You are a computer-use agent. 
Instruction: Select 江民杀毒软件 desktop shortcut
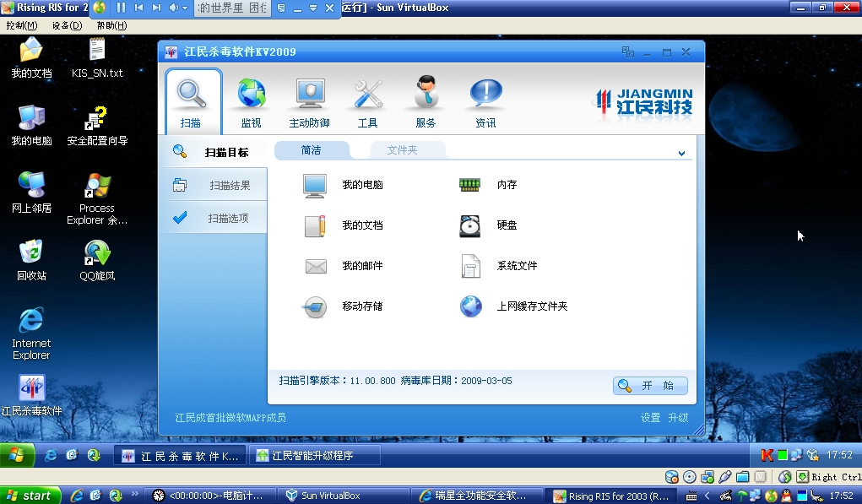point(31,395)
